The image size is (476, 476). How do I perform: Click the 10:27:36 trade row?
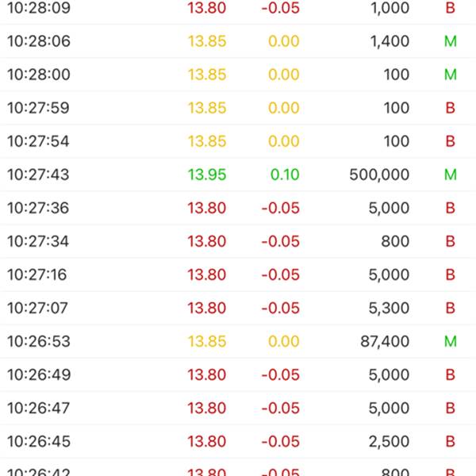pos(238,208)
